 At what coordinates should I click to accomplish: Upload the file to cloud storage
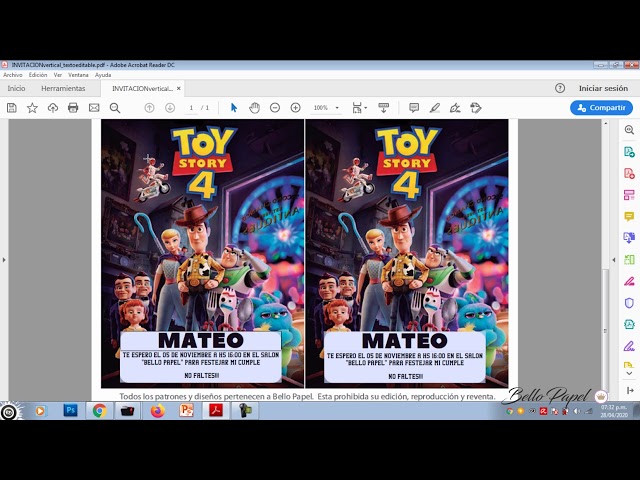pyautogui.click(x=53, y=108)
